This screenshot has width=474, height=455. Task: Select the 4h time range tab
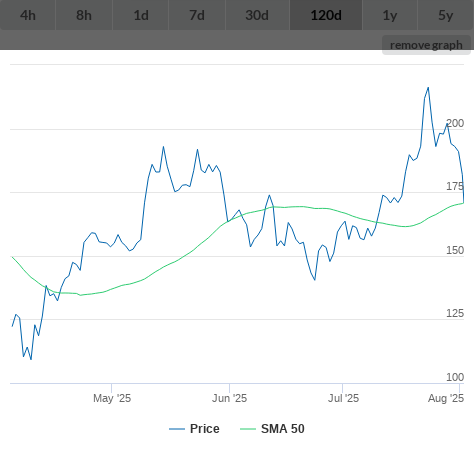click(28, 15)
